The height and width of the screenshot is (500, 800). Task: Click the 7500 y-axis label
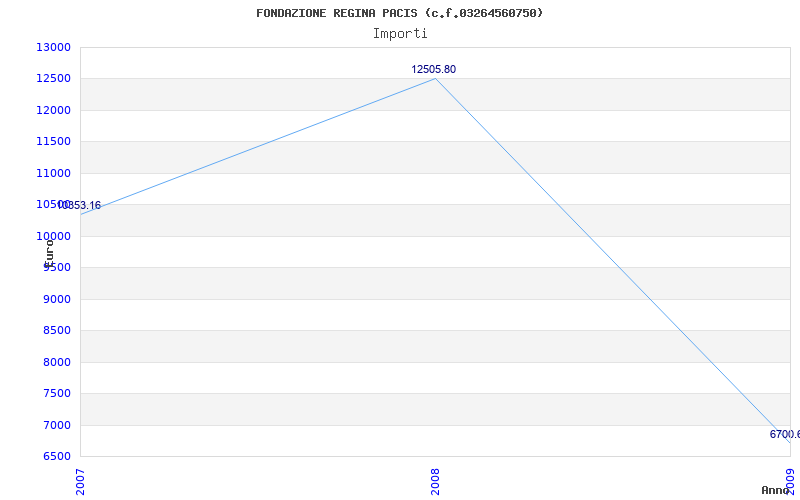(56, 393)
